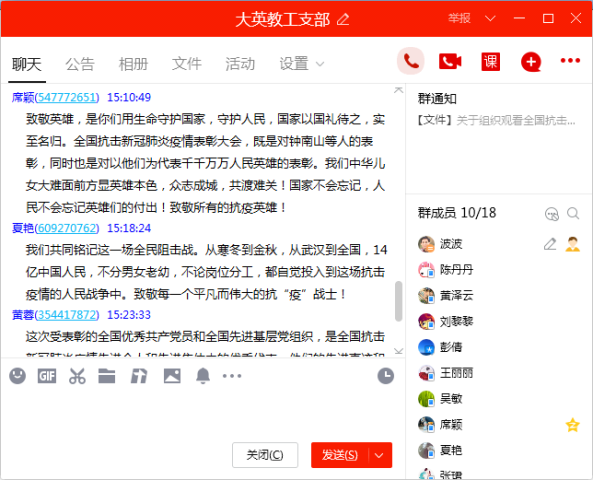This screenshot has width=593, height=480.
Task: Open the GIF sticker picker
Action: (47, 376)
